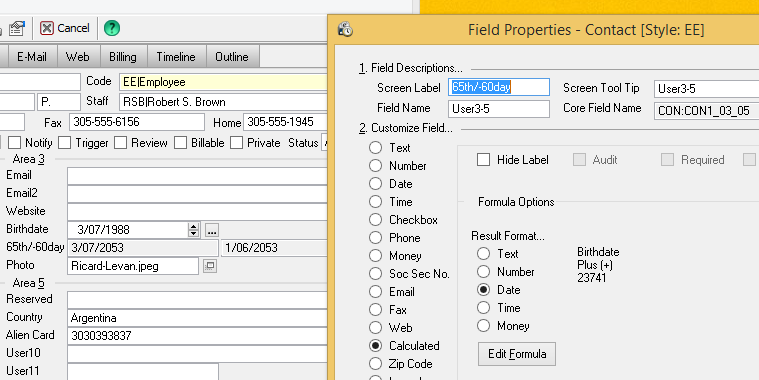Click the middle initial field P.

59,102
